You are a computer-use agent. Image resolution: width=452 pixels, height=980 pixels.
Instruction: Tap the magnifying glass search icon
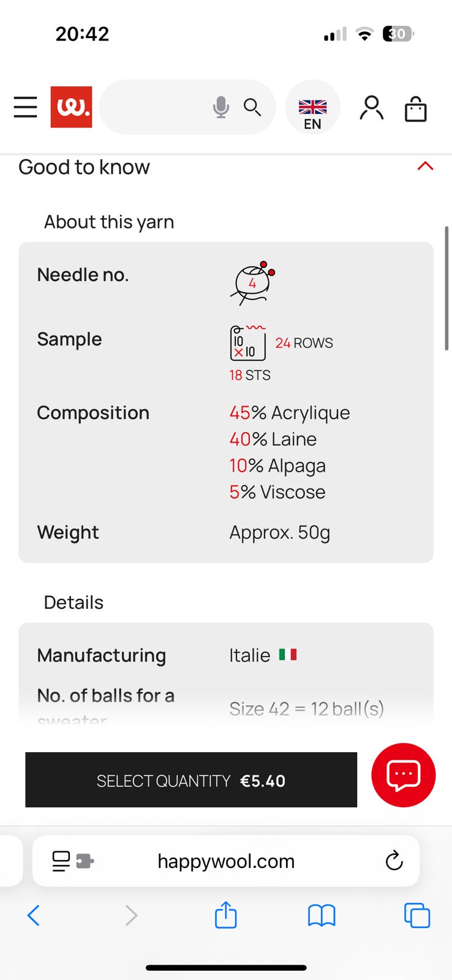252,107
